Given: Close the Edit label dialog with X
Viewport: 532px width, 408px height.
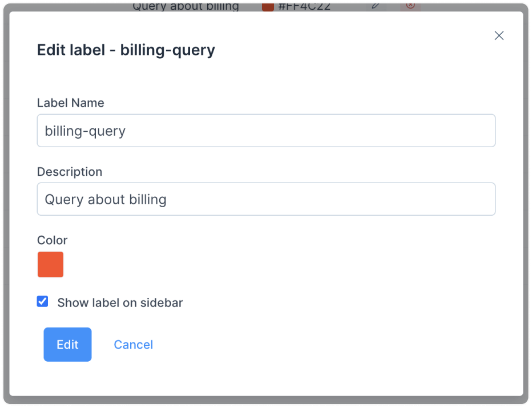Looking at the screenshot, I should click(499, 35).
